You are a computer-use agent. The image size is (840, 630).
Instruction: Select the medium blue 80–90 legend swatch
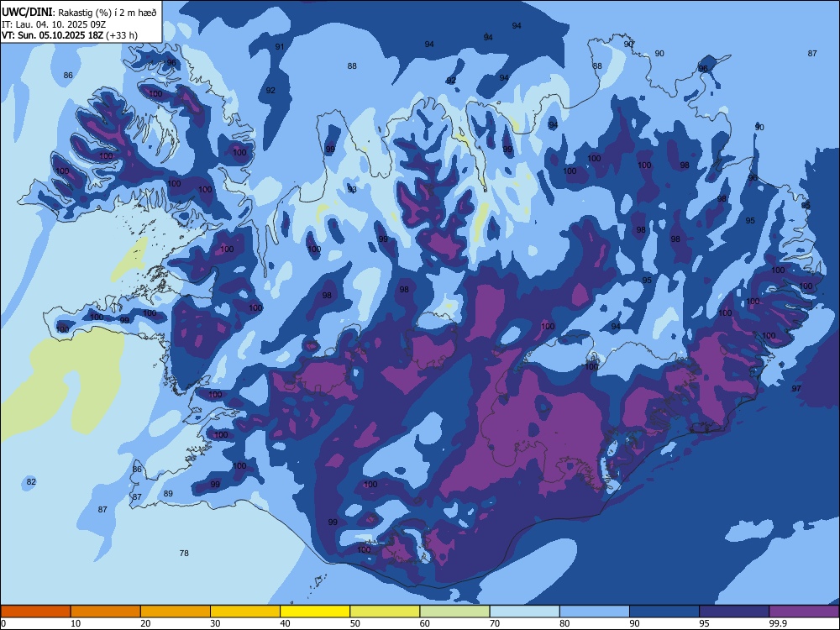coord(595,612)
